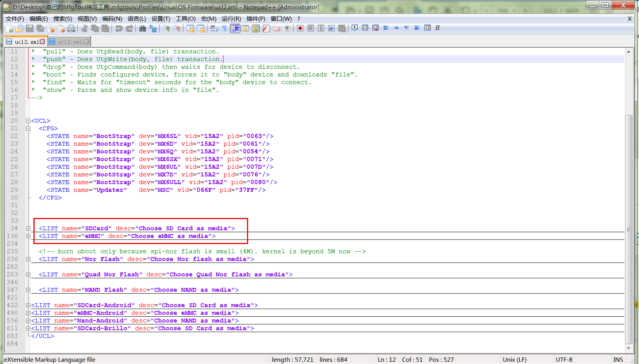Toggle file monitoring with the eye icon

click(287, 28)
